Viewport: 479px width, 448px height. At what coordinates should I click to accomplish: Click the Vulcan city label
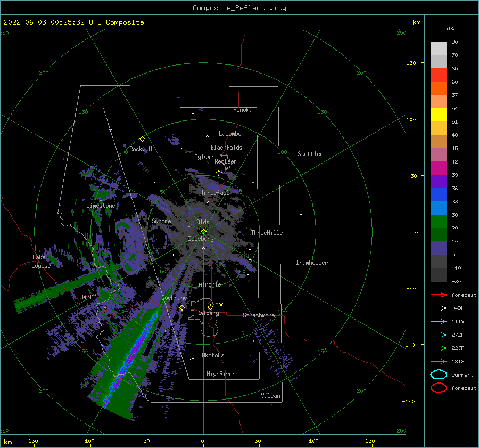[270, 396]
